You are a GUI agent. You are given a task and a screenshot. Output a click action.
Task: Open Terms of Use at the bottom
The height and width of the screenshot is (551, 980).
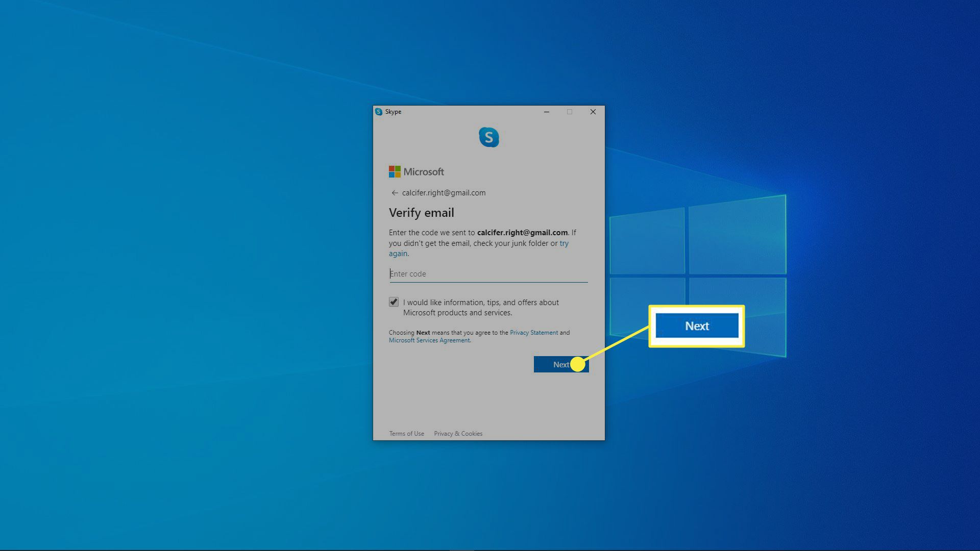[x=406, y=434]
